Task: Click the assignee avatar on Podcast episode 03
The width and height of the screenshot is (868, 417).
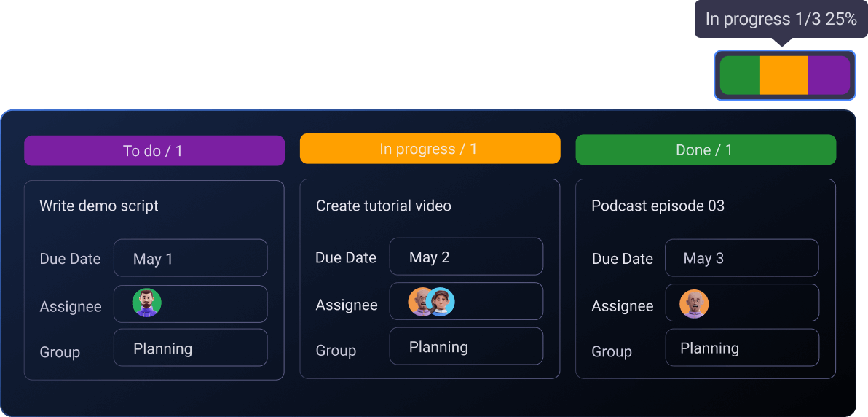Action: coord(694,304)
